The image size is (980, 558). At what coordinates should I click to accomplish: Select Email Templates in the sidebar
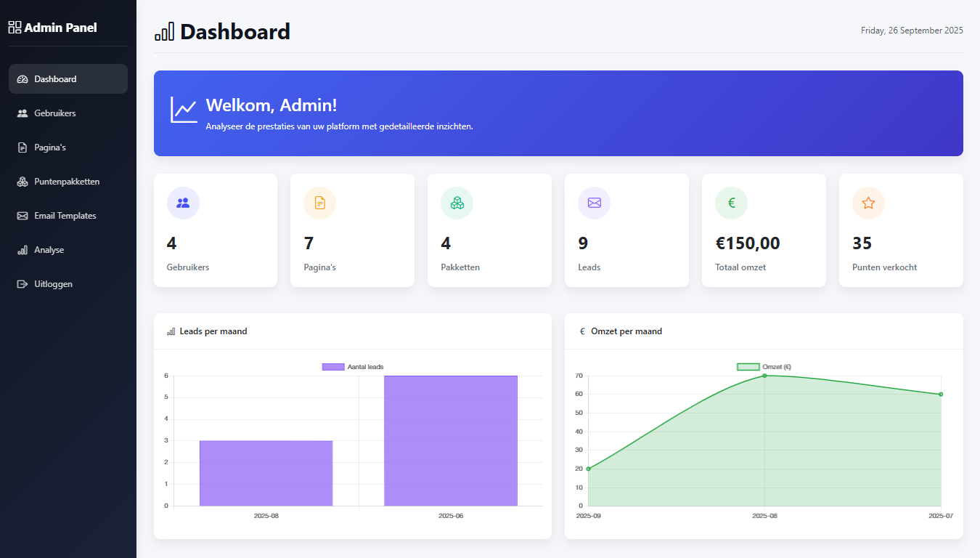click(65, 216)
